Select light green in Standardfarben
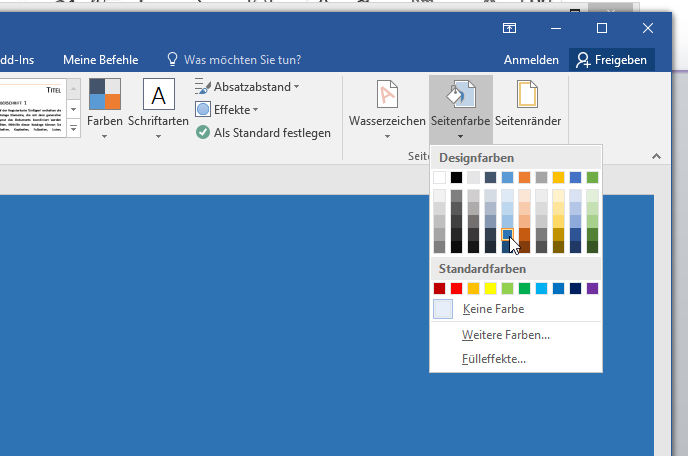 (507, 288)
